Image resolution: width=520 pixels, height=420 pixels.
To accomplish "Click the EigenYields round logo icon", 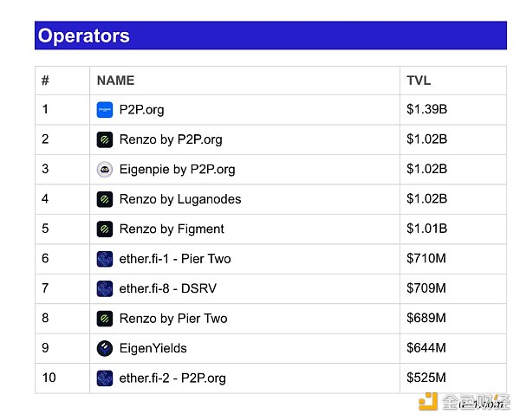I will 105,348.
